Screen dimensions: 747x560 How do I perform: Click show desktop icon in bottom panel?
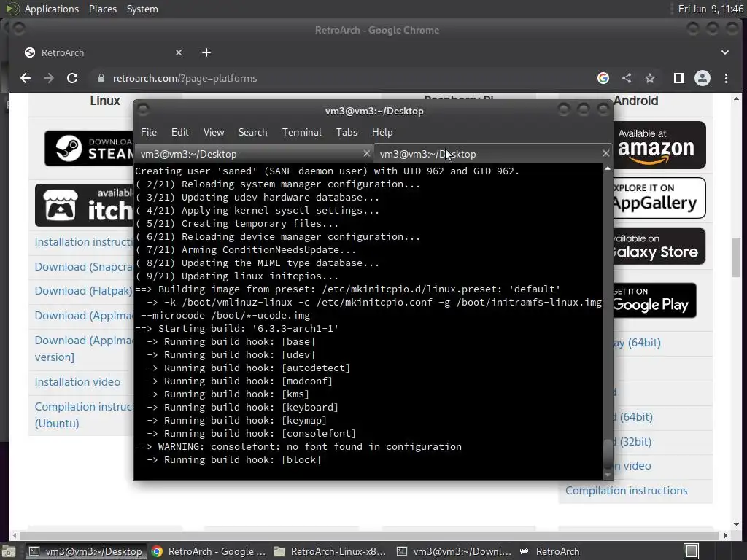[x=7, y=551]
